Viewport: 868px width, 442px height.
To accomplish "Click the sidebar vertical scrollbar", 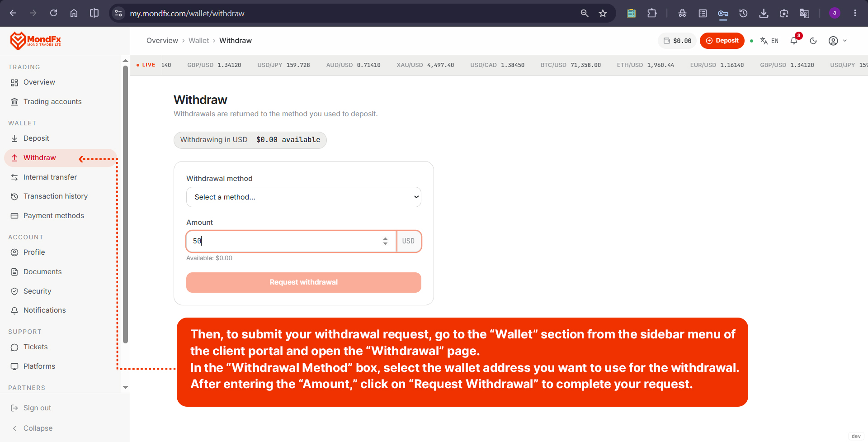I will 125,204.
